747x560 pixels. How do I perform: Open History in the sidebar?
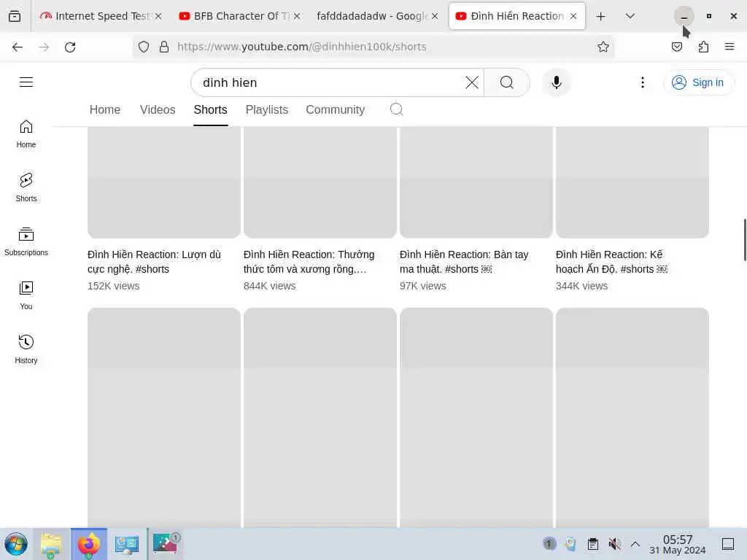26,349
